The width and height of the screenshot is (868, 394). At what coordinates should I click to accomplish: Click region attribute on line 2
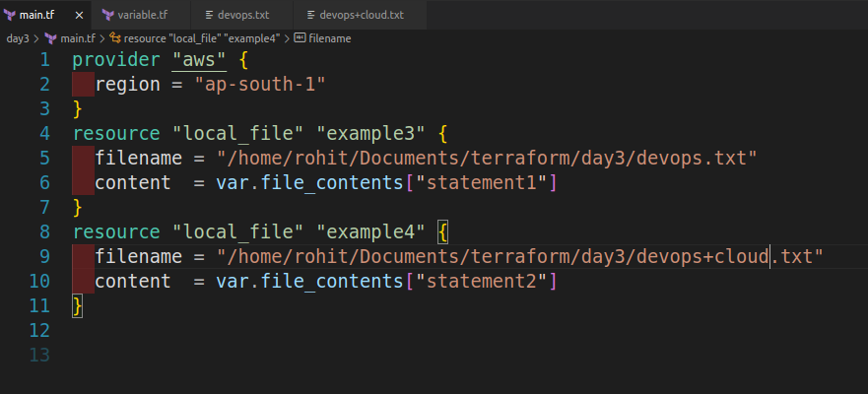coord(128,85)
